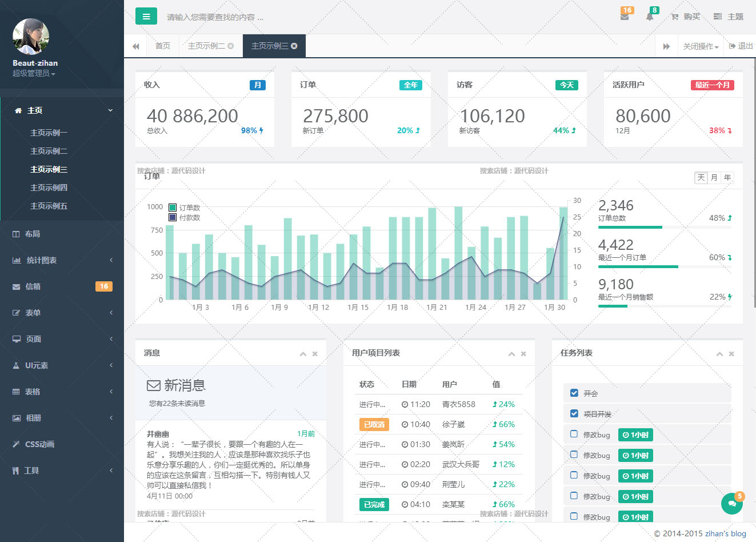This screenshot has width=756, height=542.
Task: Uncheck the 开会 task checkbox
Action: pos(574,393)
